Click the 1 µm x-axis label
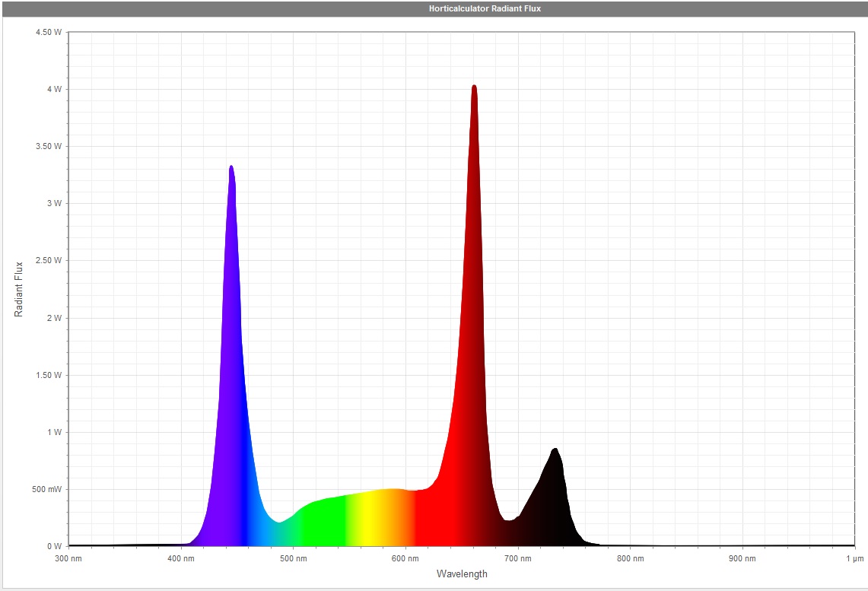This screenshot has height=591, width=868. [854, 559]
